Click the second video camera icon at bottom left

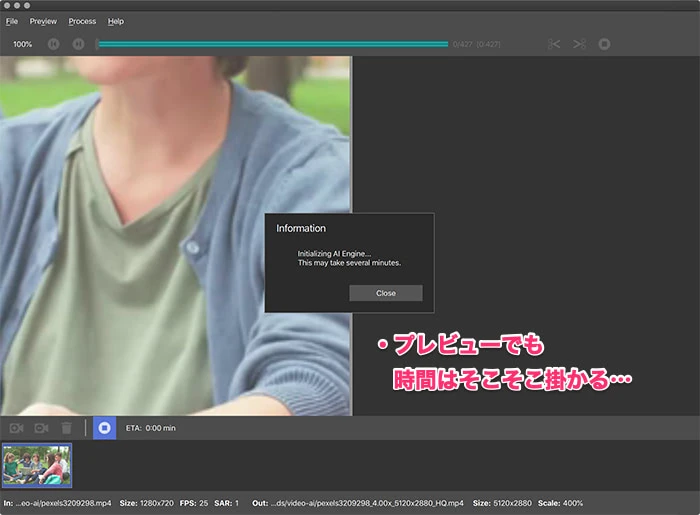(41, 428)
